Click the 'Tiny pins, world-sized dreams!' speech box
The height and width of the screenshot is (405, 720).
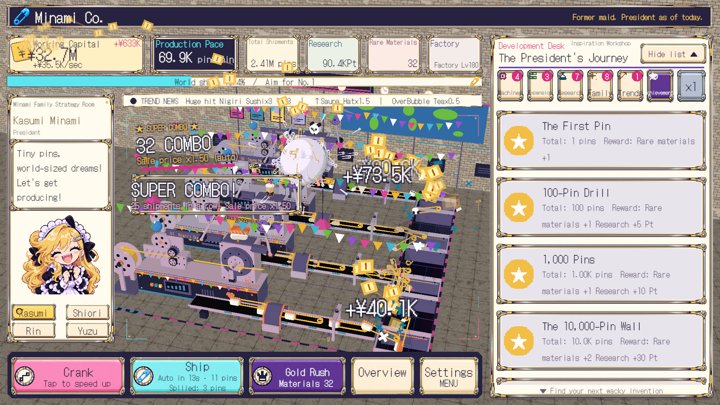[x=61, y=175]
